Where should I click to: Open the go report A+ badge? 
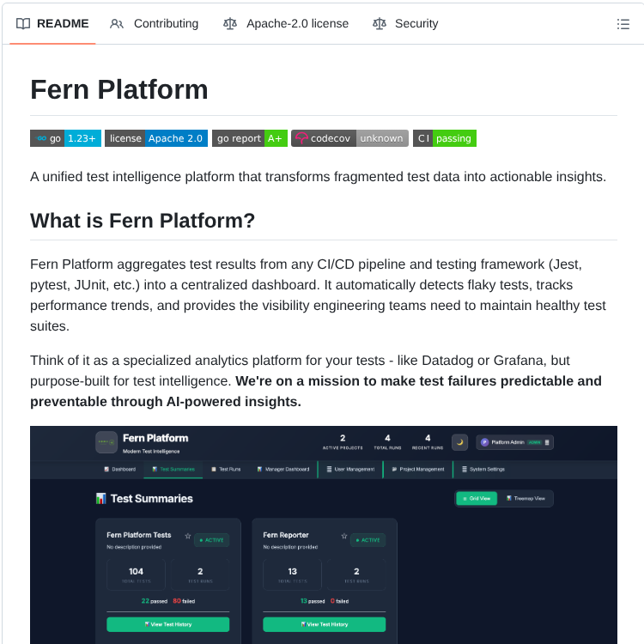coord(250,138)
